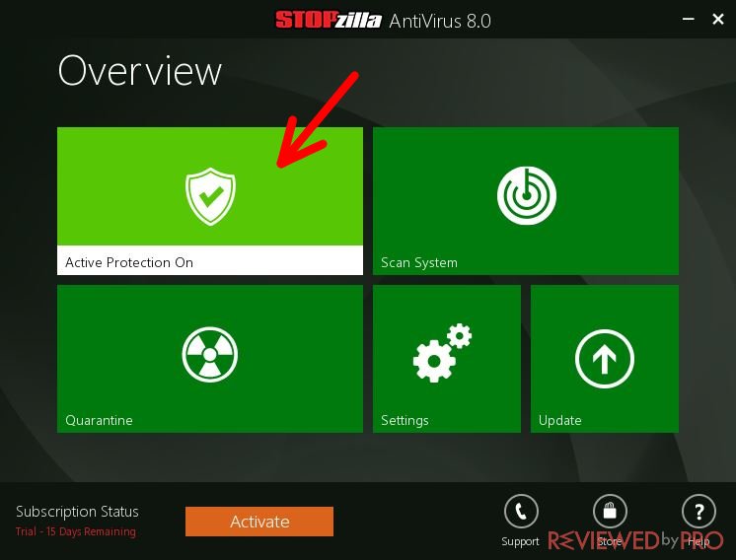The width and height of the screenshot is (736, 560).
Task: Click the Update tile label
Action: click(x=560, y=420)
